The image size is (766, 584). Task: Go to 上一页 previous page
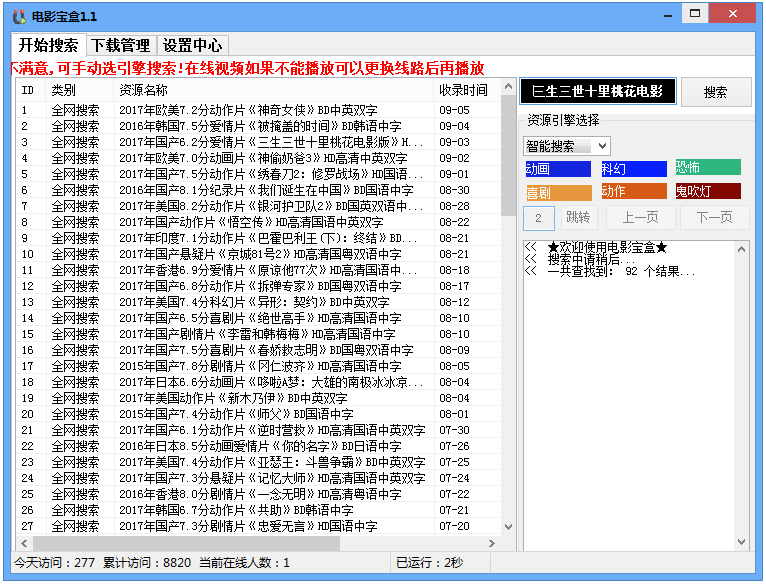(640, 217)
